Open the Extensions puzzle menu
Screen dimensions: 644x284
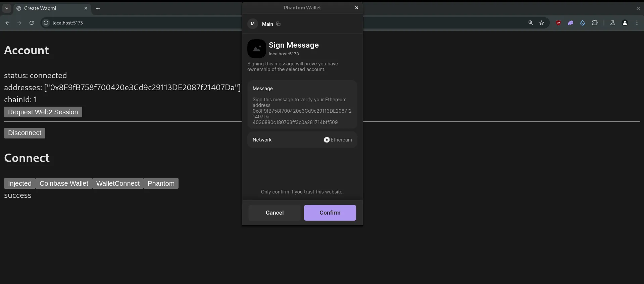(x=595, y=23)
